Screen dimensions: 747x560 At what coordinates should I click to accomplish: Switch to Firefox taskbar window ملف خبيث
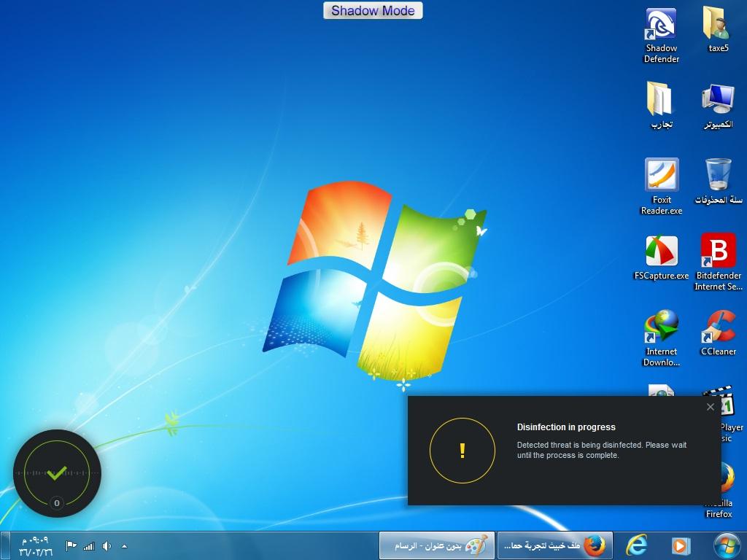point(554,545)
